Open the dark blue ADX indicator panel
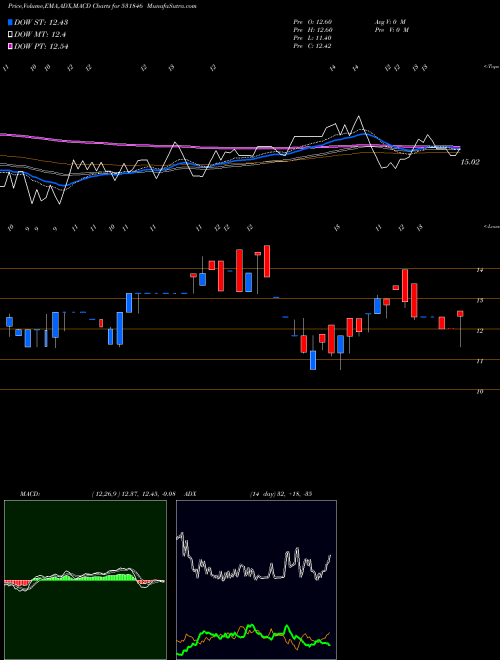Image resolution: width=500 pixels, height=660 pixels. 256,580
